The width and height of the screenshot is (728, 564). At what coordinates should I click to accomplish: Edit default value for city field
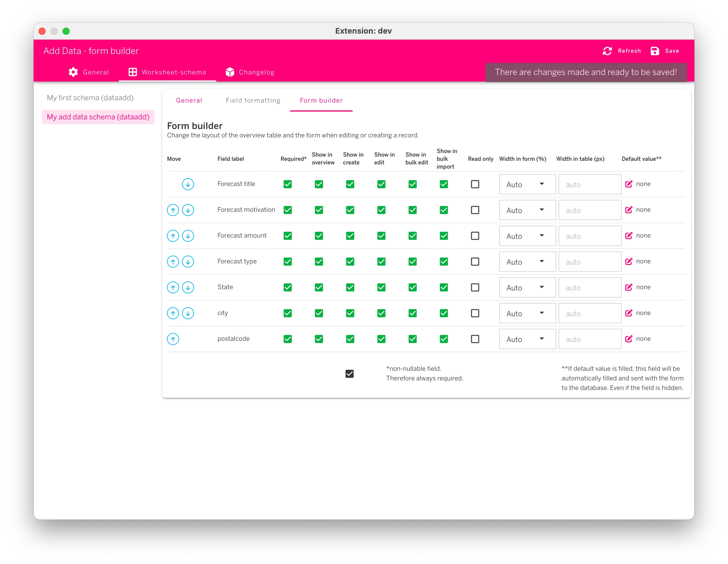[x=629, y=313]
